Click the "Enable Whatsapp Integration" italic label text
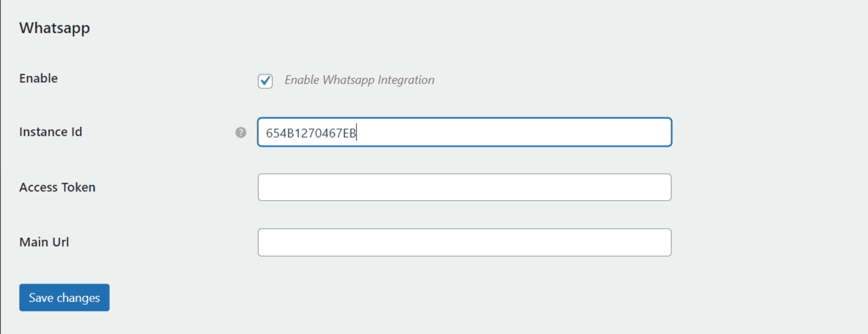The width and height of the screenshot is (868, 334). (x=359, y=80)
